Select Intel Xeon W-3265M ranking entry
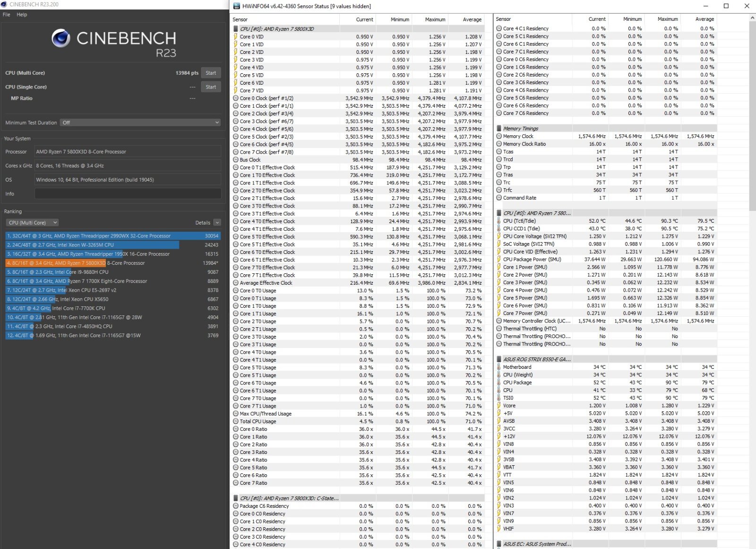The image size is (756, 549). tap(113, 245)
